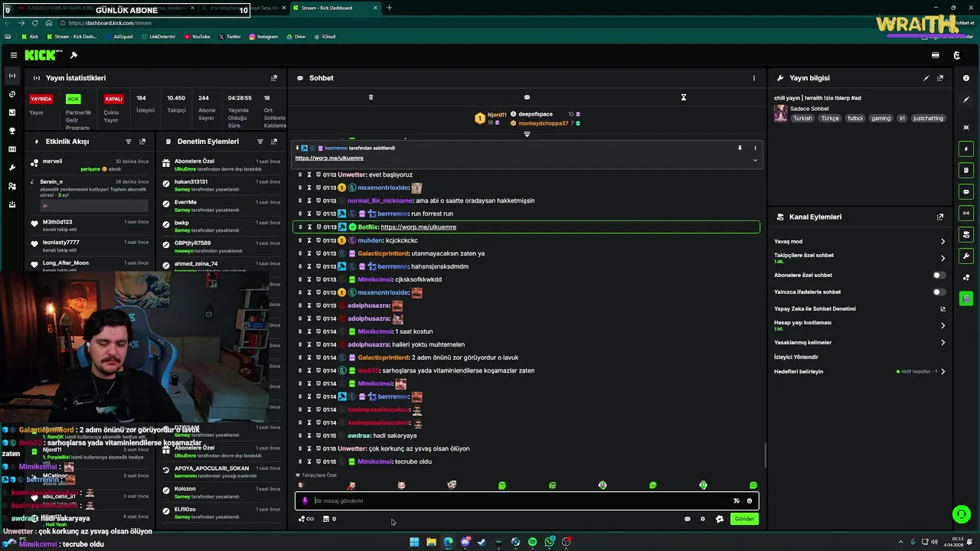Open File Explorer from taskbar
Viewport: 980px width, 551px height.
(431, 542)
